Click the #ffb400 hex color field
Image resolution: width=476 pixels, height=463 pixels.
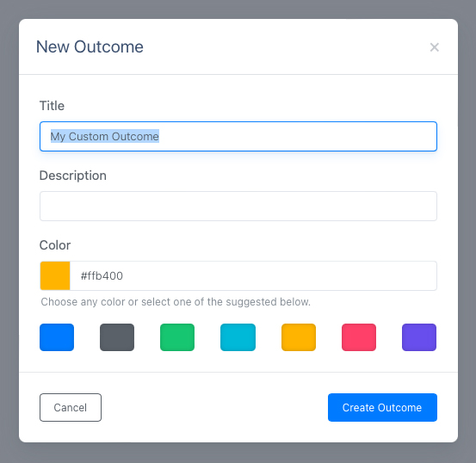click(253, 275)
